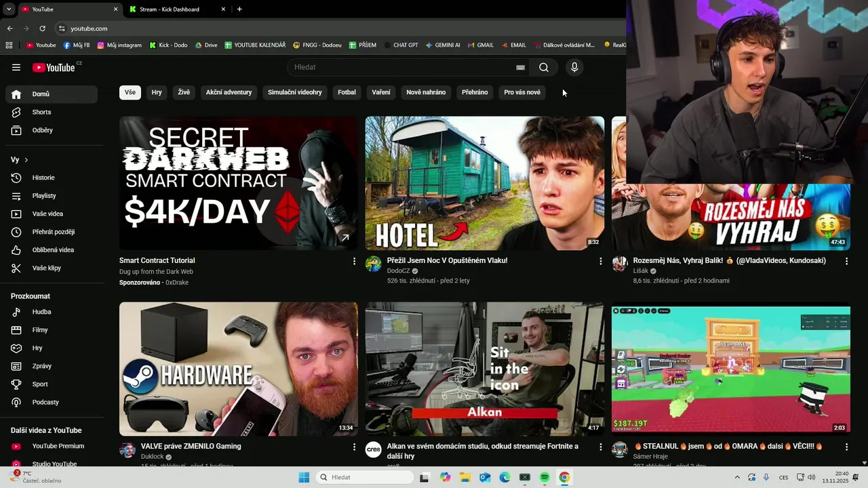Open Lišák channel avatar

click(620, 264)
